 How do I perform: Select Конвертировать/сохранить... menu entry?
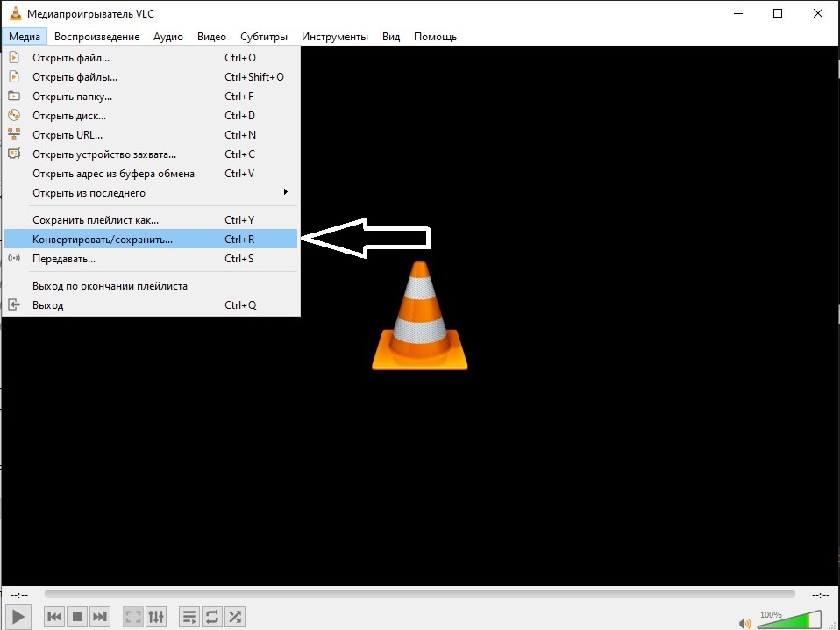click(x=151, y=240)
